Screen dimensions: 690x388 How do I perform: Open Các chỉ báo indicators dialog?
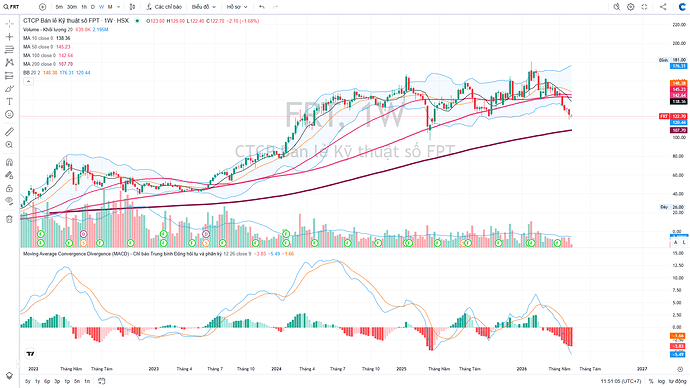(x=164, y=7)
